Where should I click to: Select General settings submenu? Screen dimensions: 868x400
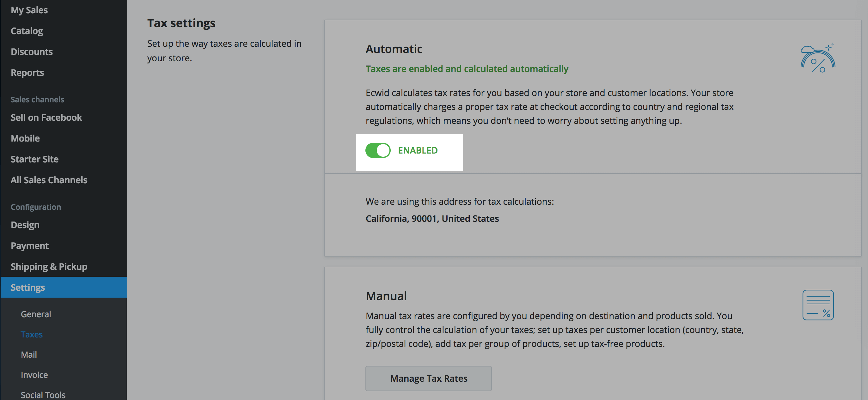tap(35, 313)
